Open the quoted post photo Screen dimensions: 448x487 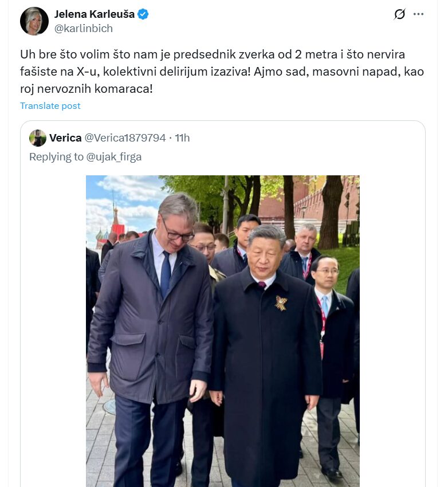point(223,331)
